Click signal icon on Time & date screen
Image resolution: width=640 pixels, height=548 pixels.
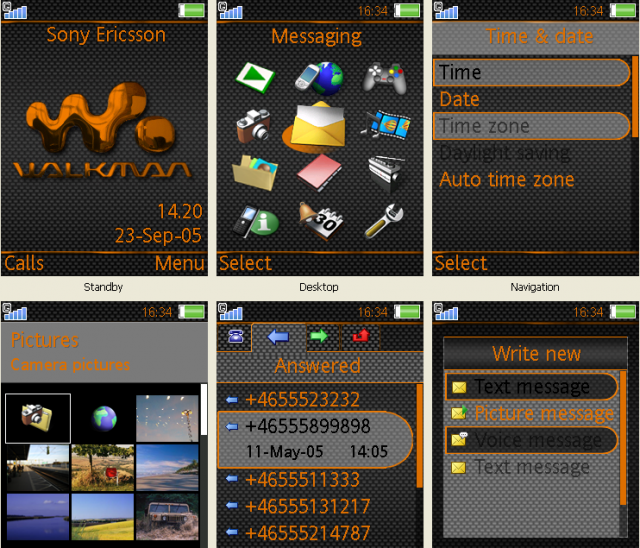coord(446,11)
